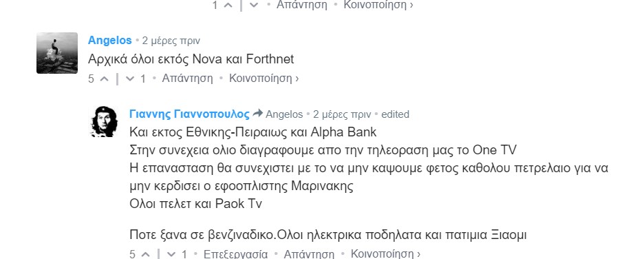Viewport: 644px width, 259px height.
Task: Select Απάντηση on the topmost comment
Action: click(302, 5)
